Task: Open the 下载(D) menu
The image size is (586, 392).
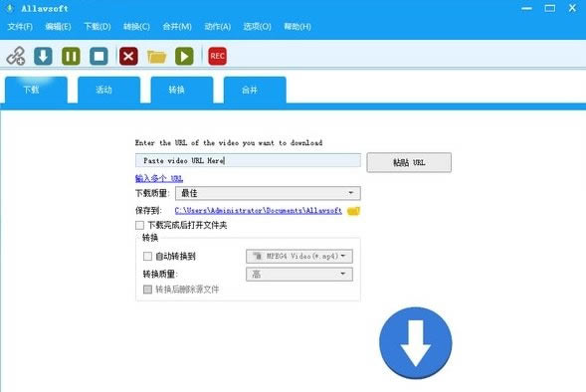Action: 98,27
